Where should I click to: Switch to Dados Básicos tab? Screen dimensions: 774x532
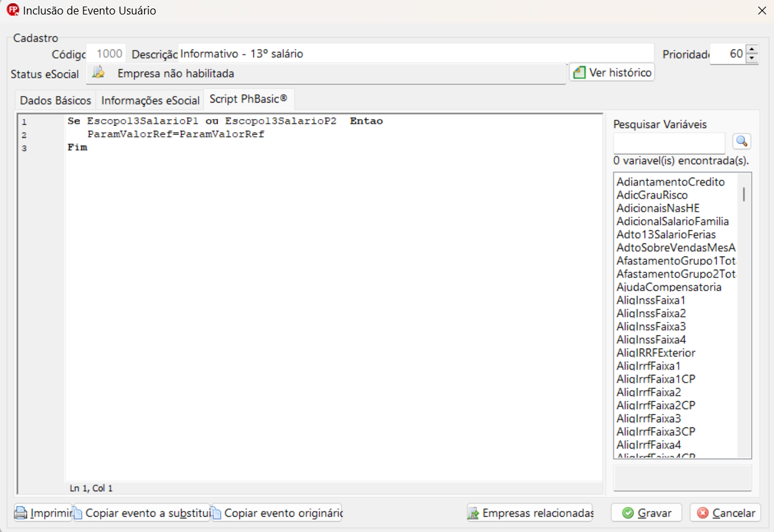[x=55, y=100]
